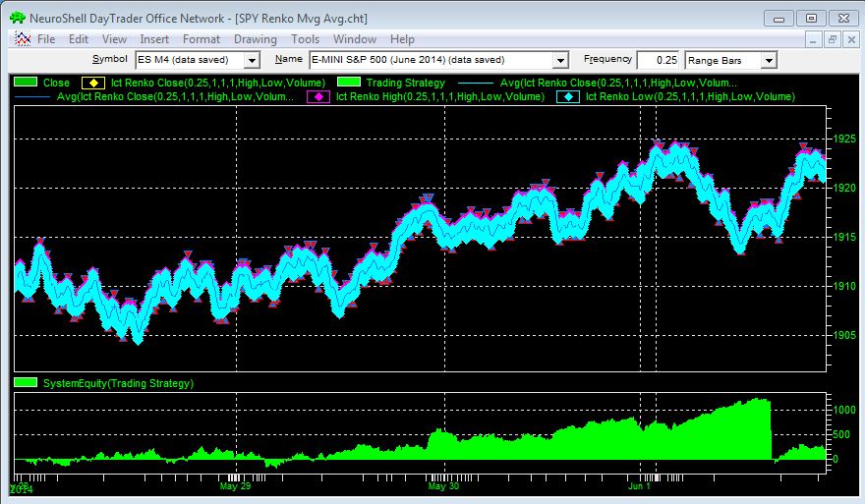This screenshot has height=504, width=865.
Task: Expand the Range Bars dropdown arrow
Action: click(769, 60)
